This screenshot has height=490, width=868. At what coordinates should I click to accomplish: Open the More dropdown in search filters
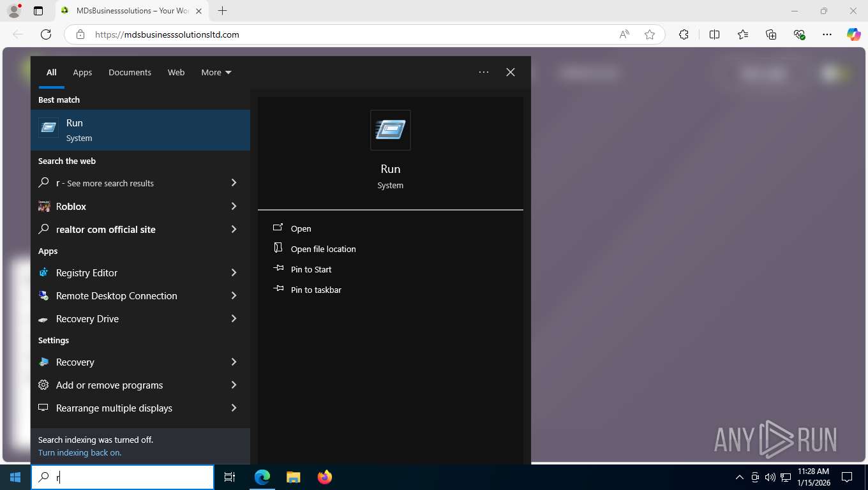tap(216, 72)
